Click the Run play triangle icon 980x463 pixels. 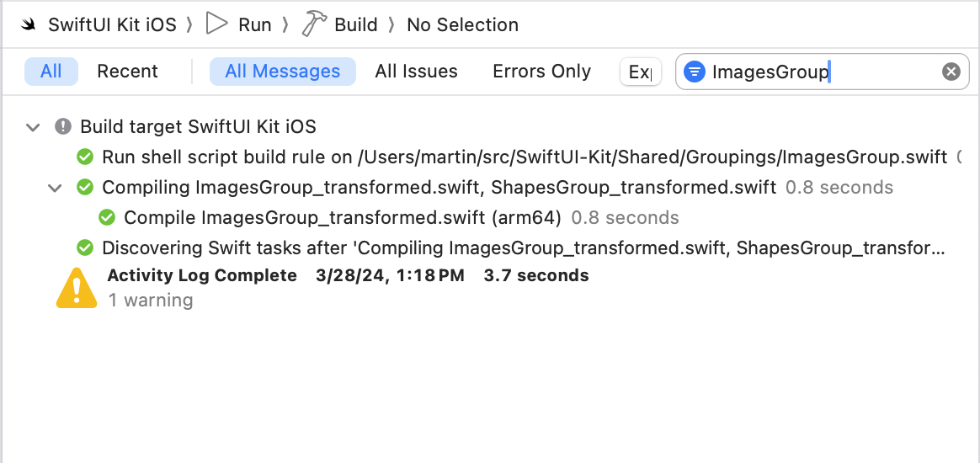[x=217, y=24]
